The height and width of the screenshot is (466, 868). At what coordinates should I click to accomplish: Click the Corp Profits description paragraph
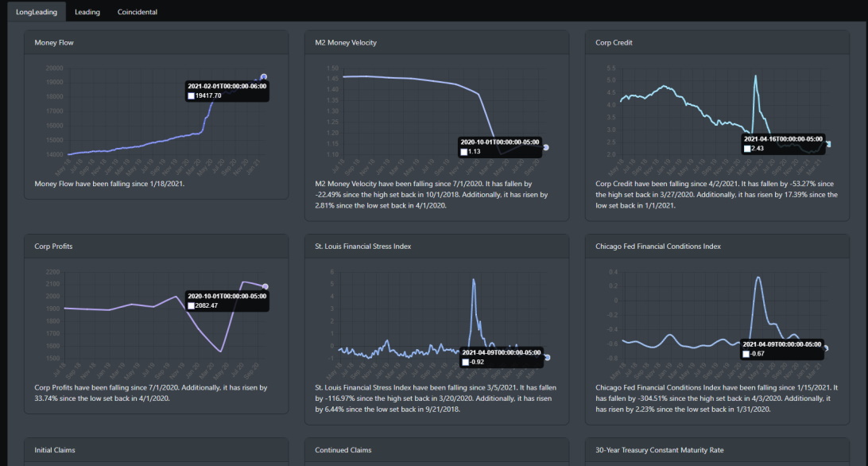tap(150, 393)
